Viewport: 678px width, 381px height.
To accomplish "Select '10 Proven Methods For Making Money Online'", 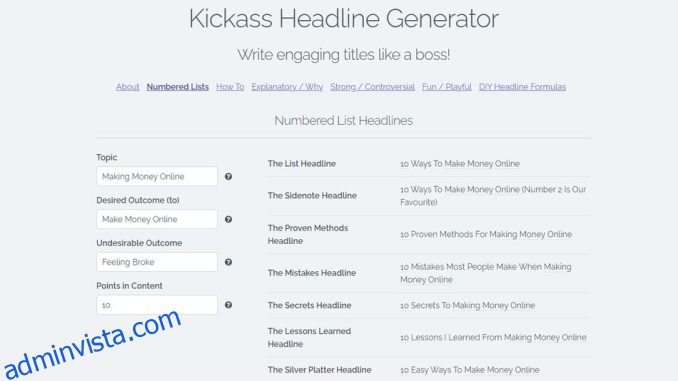I will coord(486,234).
